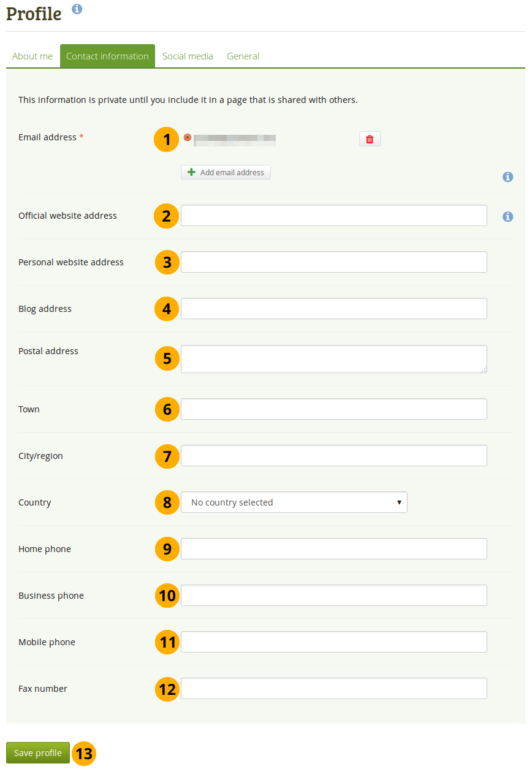Focus the Fax number field

coord(333,689)
